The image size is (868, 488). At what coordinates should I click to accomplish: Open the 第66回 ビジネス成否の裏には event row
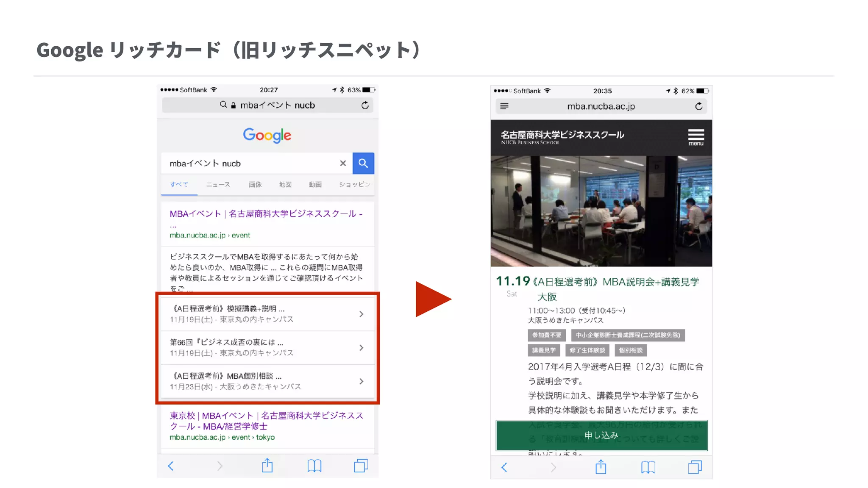[x=267, y=347]
